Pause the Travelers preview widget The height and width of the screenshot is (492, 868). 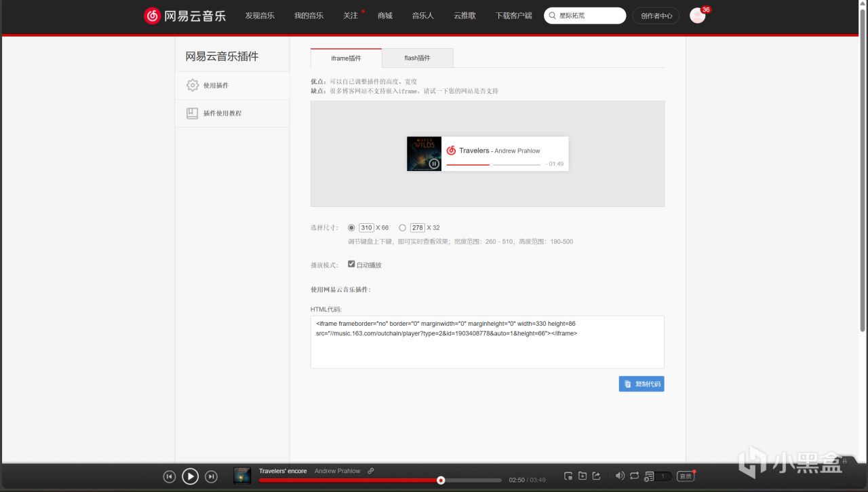coord(434,164)
